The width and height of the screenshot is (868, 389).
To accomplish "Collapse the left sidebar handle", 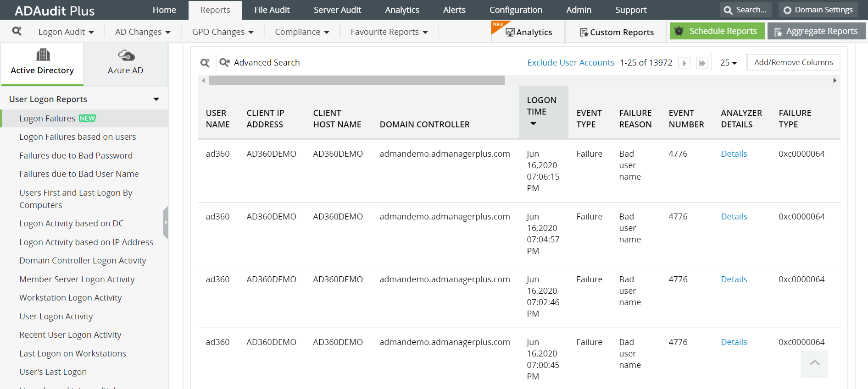I will [166, 222].
